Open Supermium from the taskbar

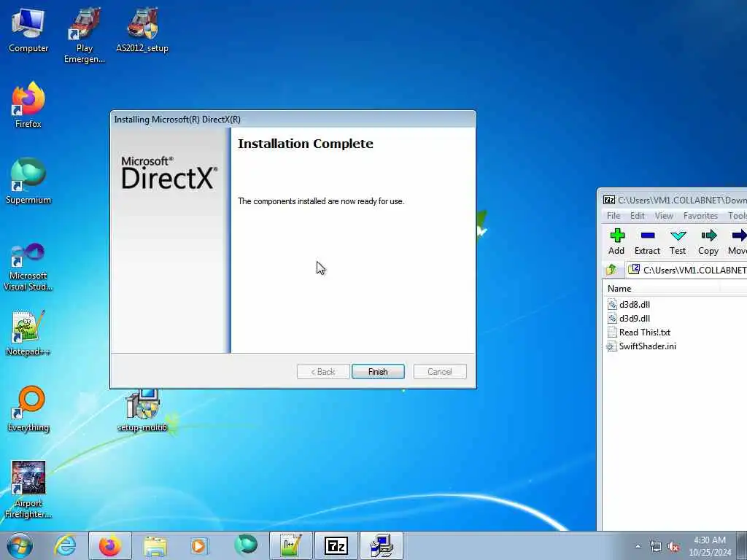coord(245,545)
